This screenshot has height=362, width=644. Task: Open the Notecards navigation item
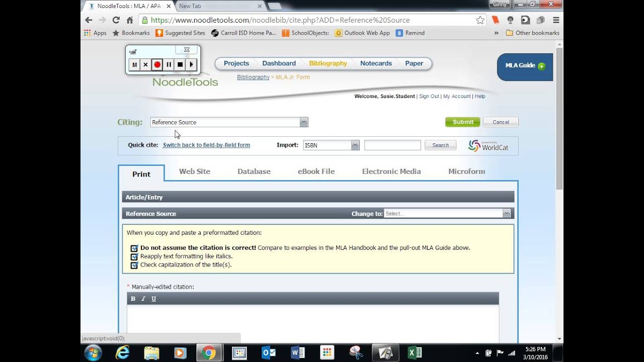tap(376, 63)
